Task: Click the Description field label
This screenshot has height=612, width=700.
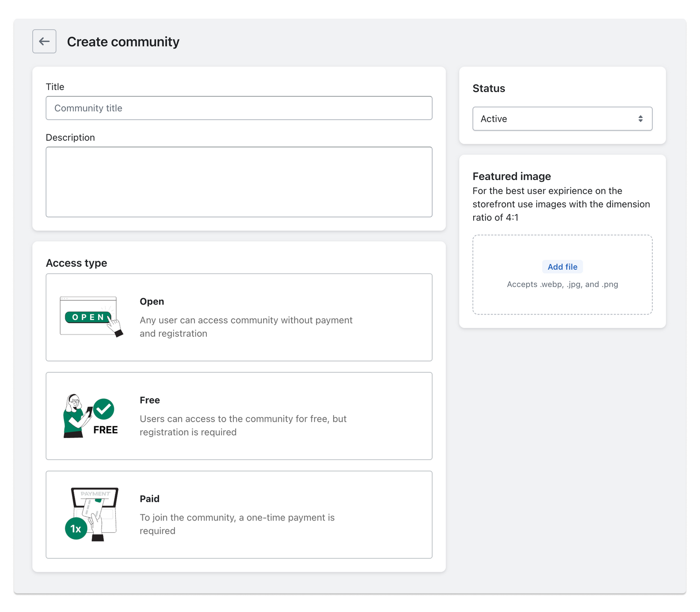Action: click(70, 138)
